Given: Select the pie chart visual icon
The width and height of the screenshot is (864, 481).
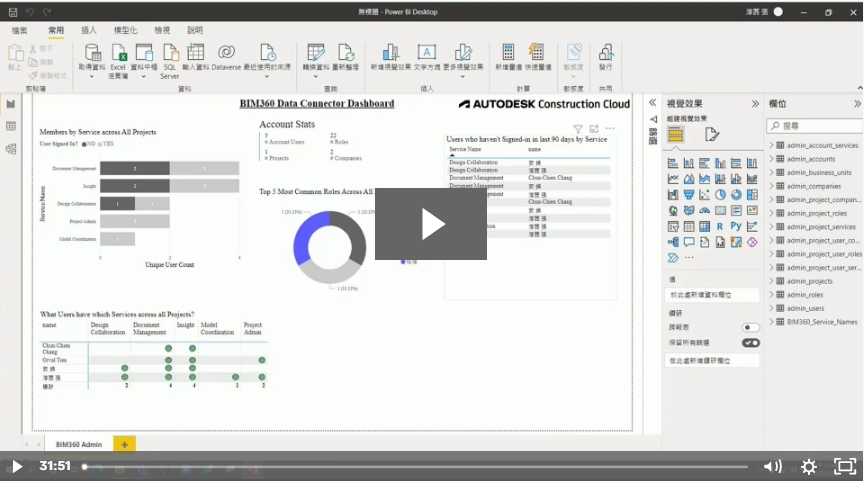Looking at the screenshot, I should point(720,194).
